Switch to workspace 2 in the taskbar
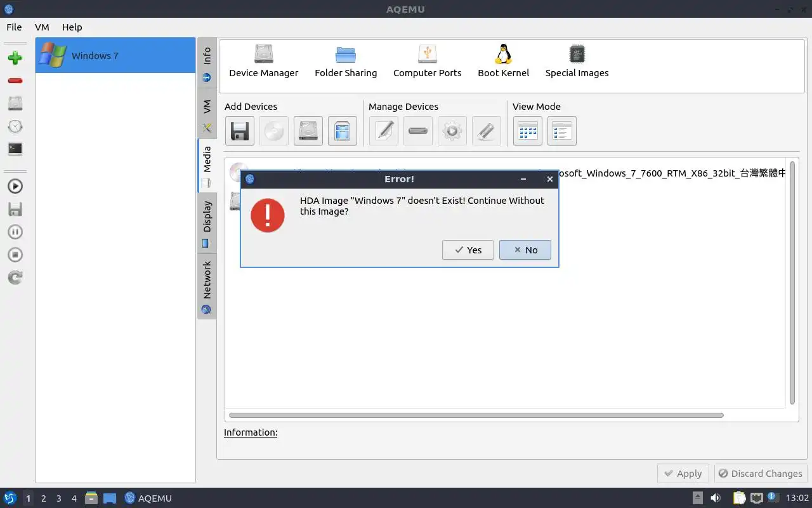812x508 pixels. 43,498
